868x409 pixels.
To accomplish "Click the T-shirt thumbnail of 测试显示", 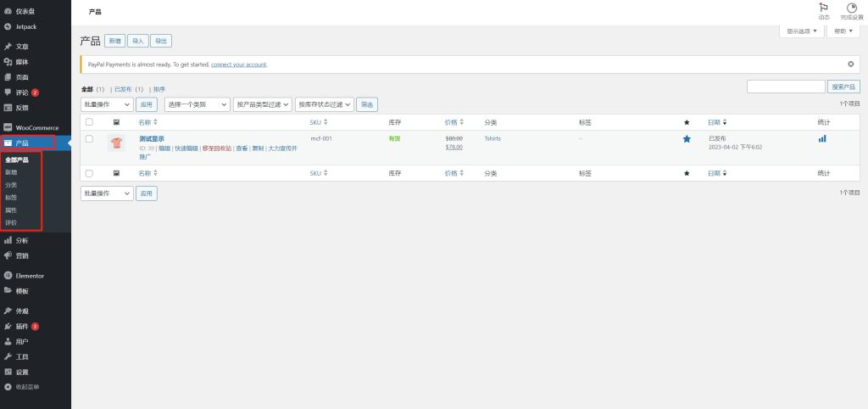I will point(116,143).
